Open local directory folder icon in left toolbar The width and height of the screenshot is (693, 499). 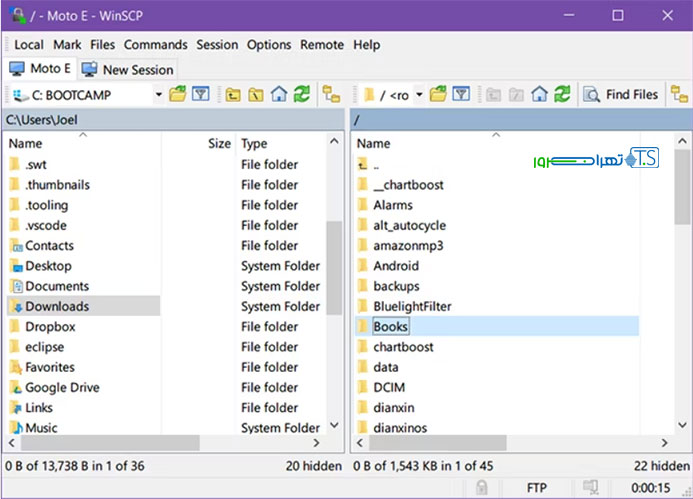(x=178, y=95)
